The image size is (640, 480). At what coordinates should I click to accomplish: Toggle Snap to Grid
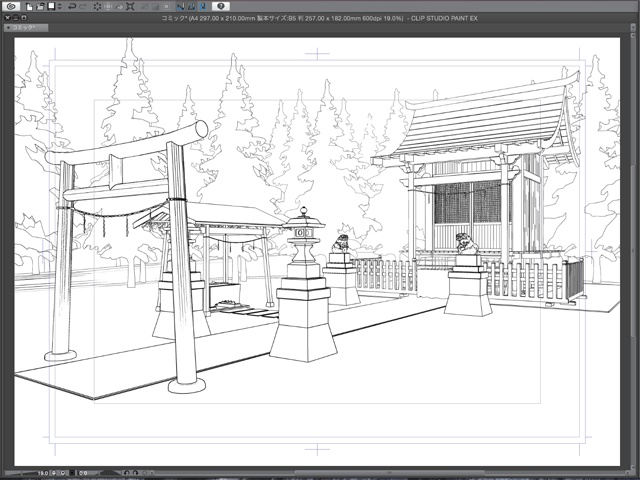point(203,6)
